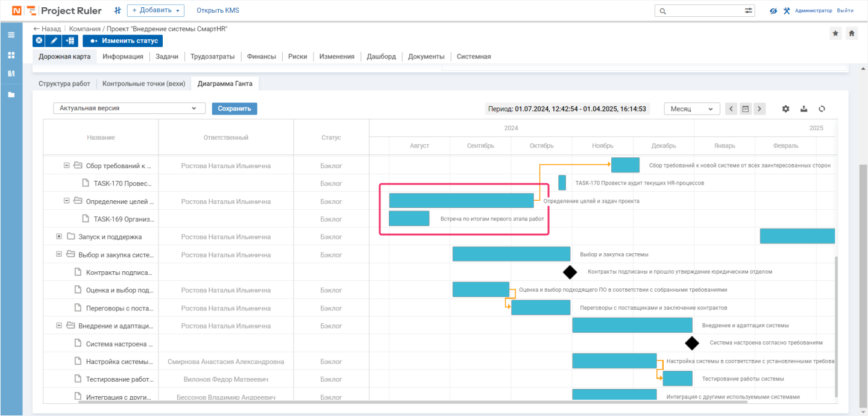
Task: Open the Документы tab
Action: pos(426,57)
